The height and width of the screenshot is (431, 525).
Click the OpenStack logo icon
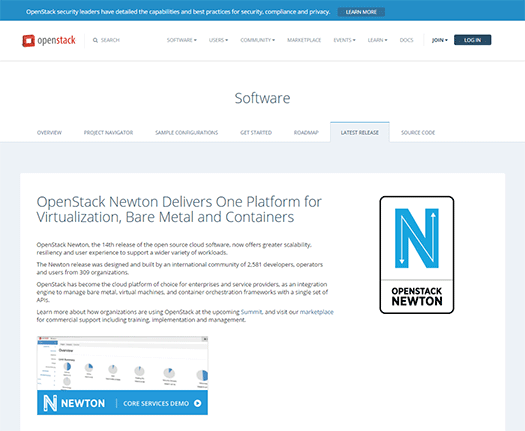click(28, 41)
